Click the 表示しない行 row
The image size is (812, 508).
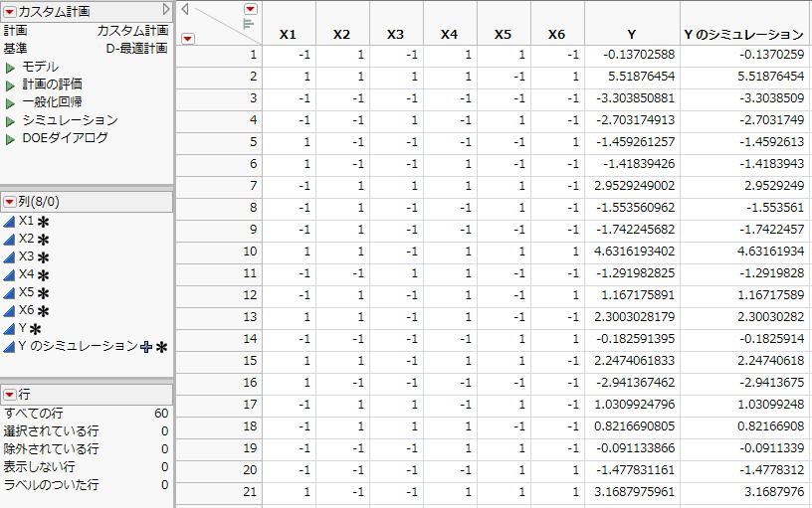tap(86, 467)
